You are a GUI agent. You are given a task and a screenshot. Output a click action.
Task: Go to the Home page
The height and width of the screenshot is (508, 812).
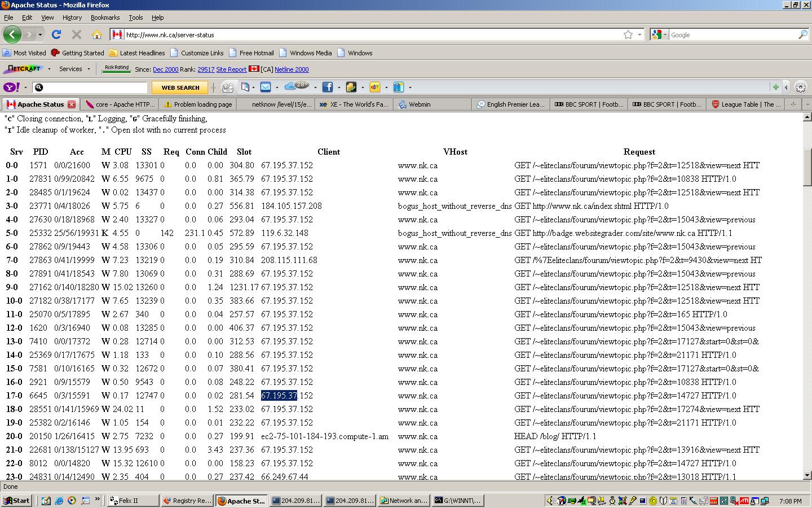click(x=96, y=34)
